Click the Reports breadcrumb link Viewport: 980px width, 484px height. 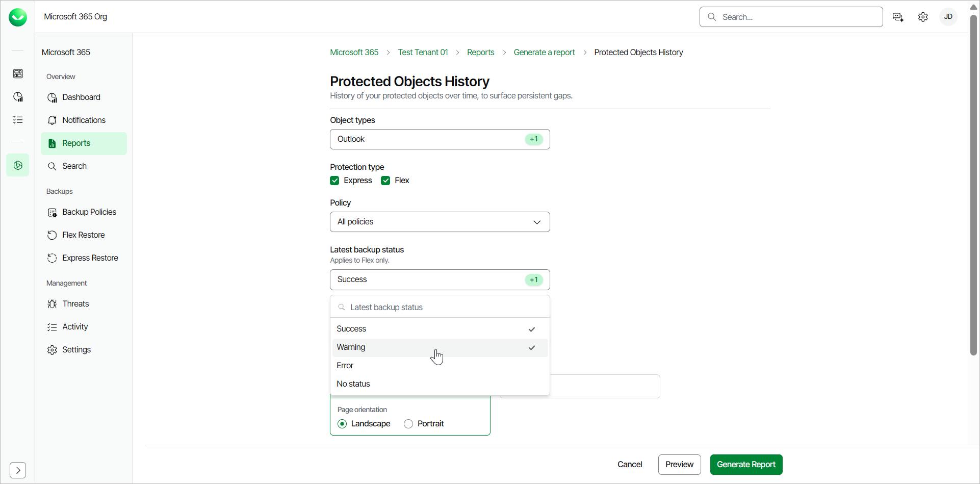click(481, 53)
